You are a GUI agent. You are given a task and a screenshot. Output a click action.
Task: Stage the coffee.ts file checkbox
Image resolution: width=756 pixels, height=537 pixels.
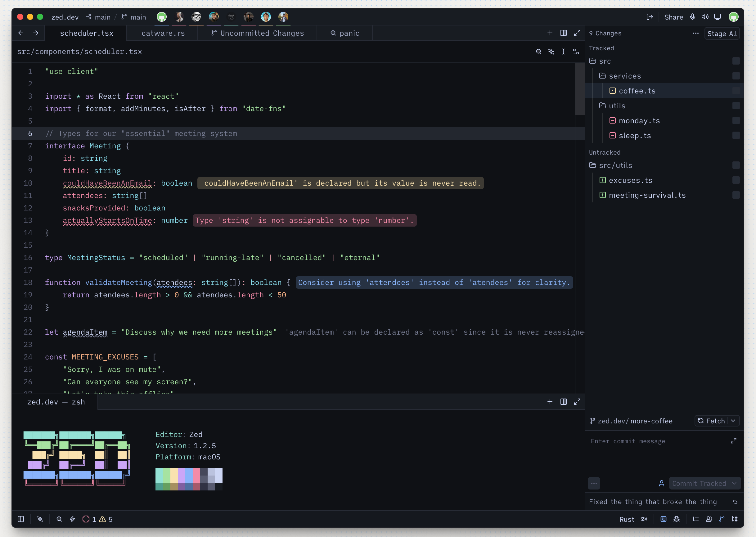coord(736,91)
